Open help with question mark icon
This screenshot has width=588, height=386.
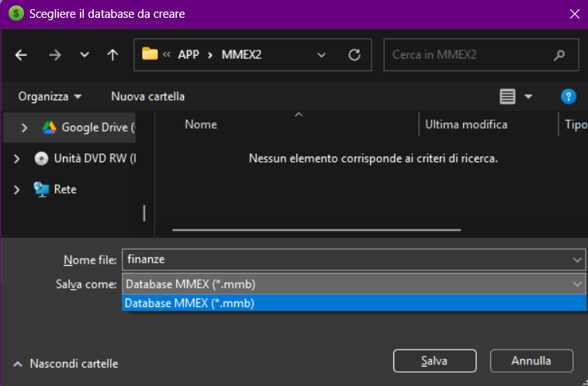click(x=568, y=97)
